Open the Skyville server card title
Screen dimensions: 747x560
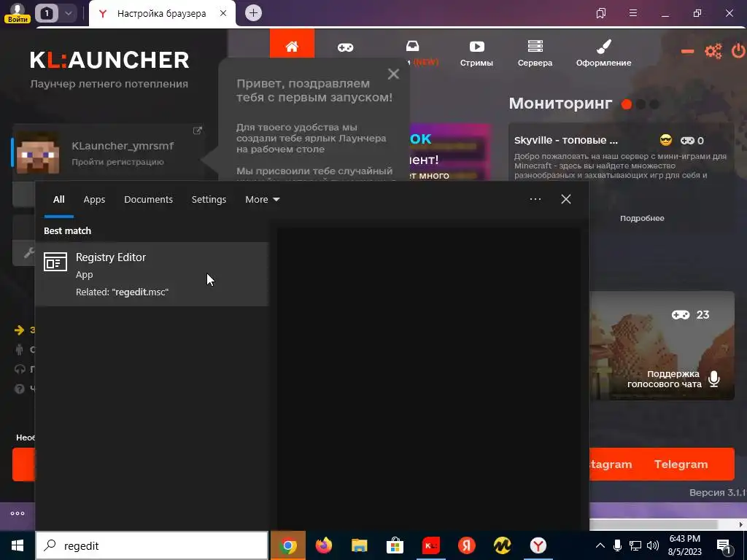566,141
